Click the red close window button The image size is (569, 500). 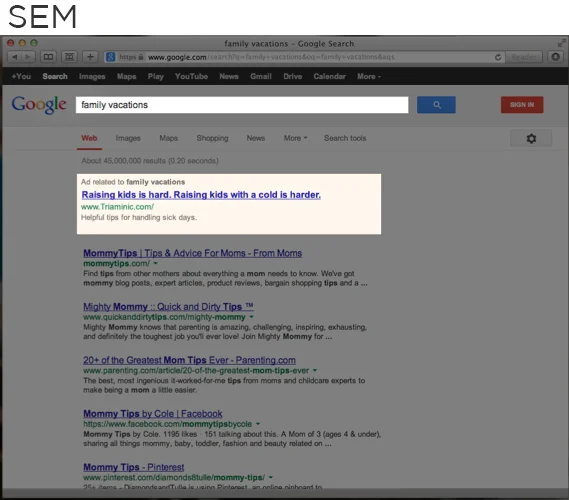[11, 43]
